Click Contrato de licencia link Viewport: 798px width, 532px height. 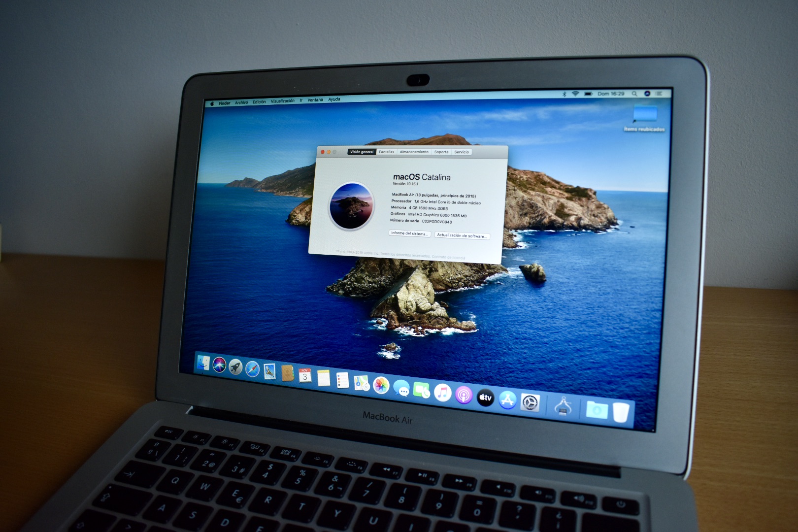(x=448, y=257)
